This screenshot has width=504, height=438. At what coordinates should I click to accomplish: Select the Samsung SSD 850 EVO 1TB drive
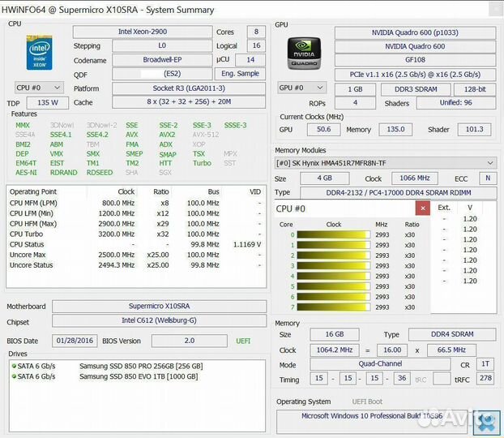[139, 376]
